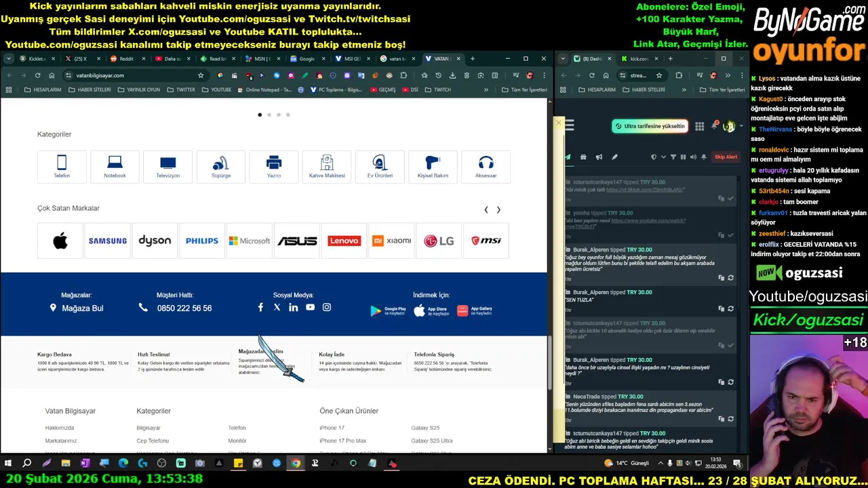Open the apps grid icon in dashboard
868x488 pixels.
coord(699,126)
